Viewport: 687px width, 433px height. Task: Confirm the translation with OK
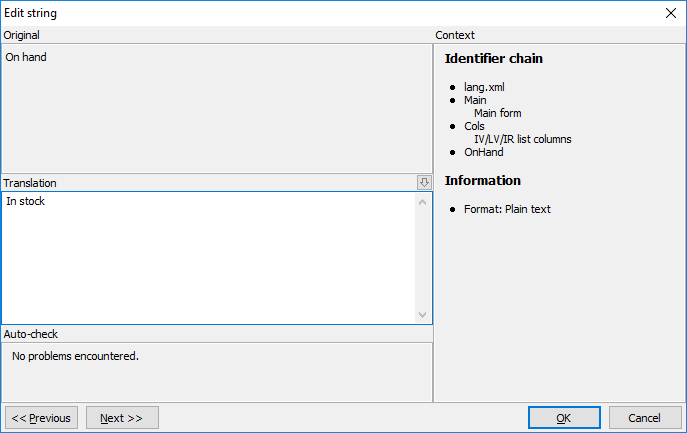564,418
